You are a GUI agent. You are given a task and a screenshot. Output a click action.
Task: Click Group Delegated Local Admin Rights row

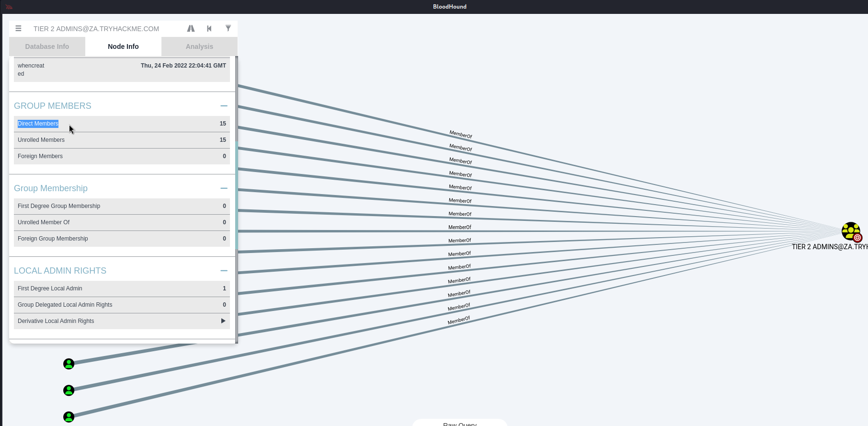pos(122,305)
